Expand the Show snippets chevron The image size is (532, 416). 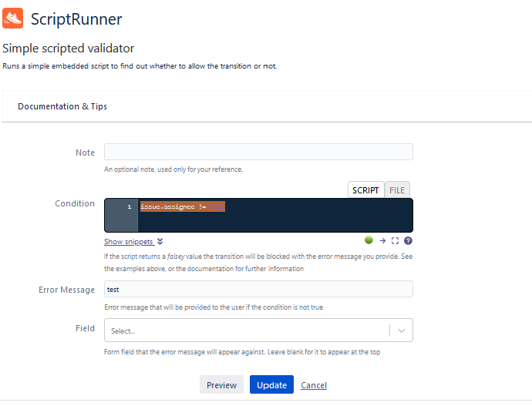coord(160,241)
